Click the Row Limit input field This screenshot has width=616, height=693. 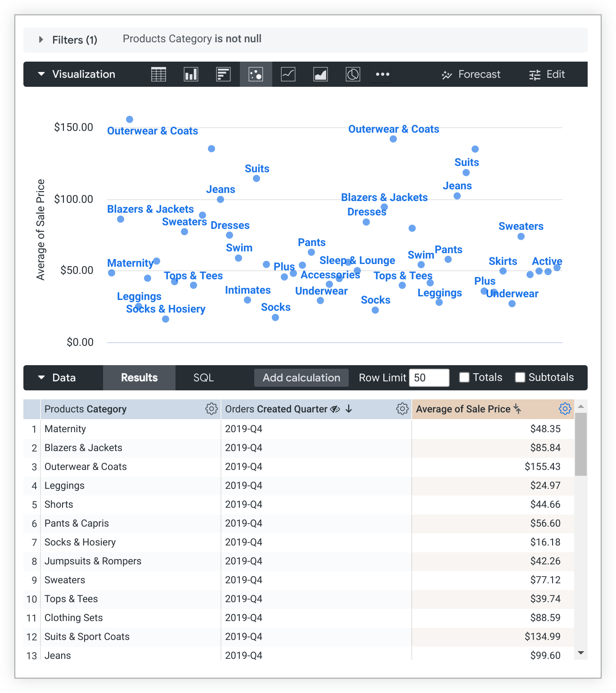pyautogui.click(x=429, y=377)
